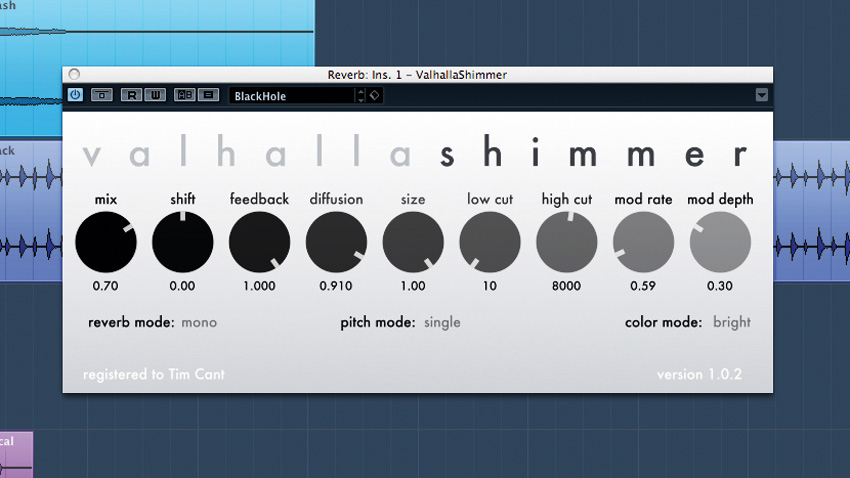Image resolution: width=850 pixels, height=478 pixels.
Task: Click the size value 1.00
Action: (x=413, y=286)
